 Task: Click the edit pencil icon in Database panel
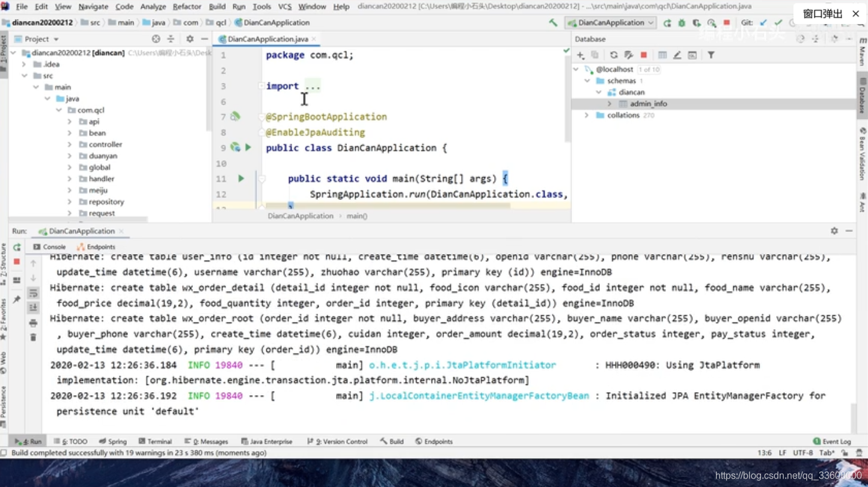click(677, 55)
